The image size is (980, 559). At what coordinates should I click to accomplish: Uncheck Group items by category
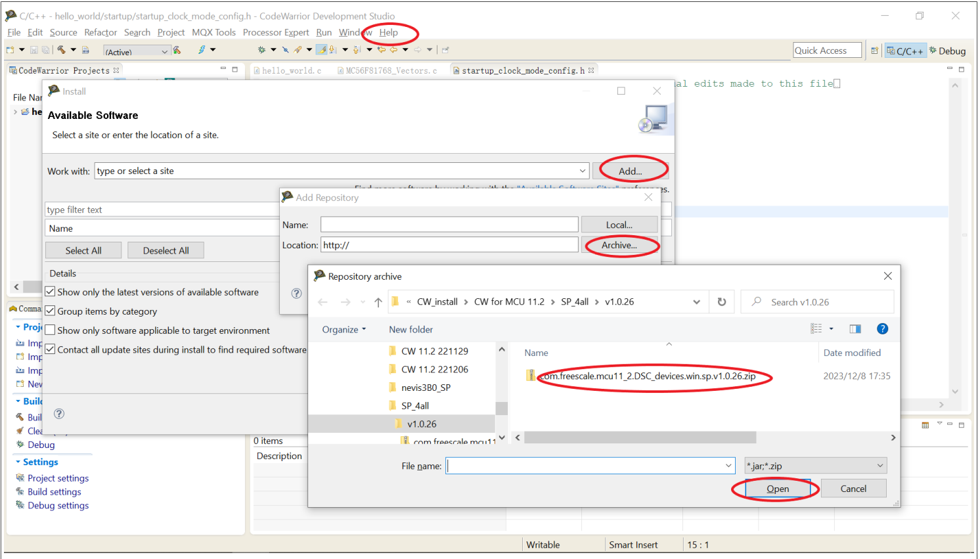[51, 311]
